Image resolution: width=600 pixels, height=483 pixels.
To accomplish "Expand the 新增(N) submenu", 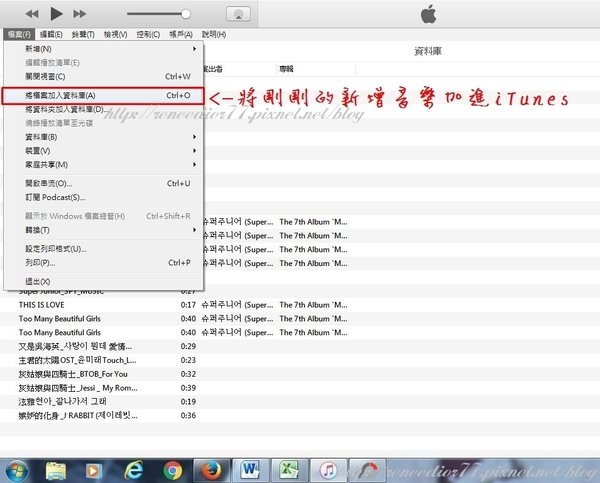I will [103, 49].
